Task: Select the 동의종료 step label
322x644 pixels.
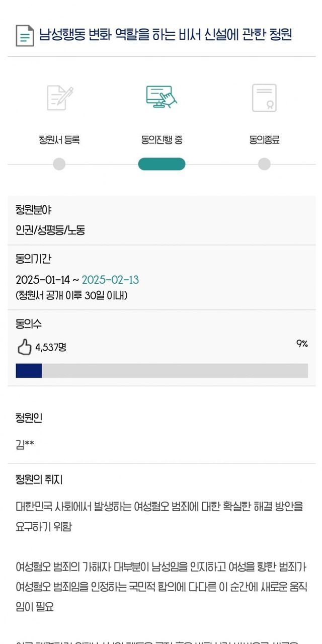Action: click(264, 140)
